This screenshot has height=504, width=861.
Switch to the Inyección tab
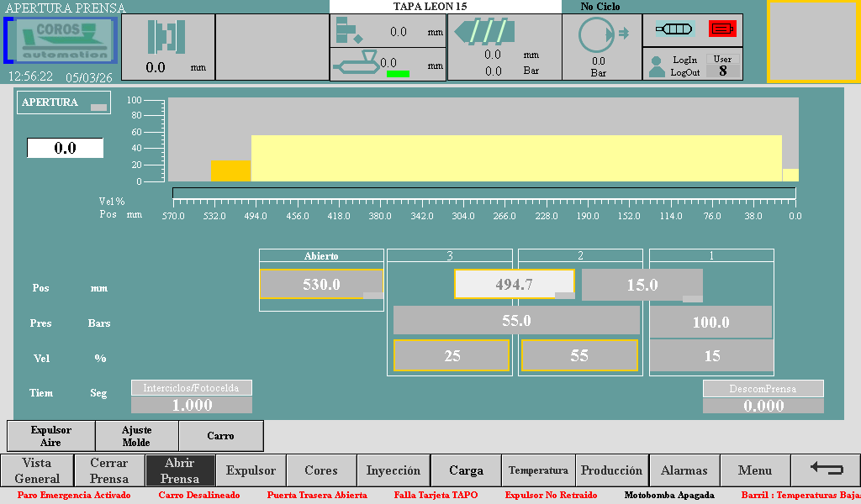393,470
